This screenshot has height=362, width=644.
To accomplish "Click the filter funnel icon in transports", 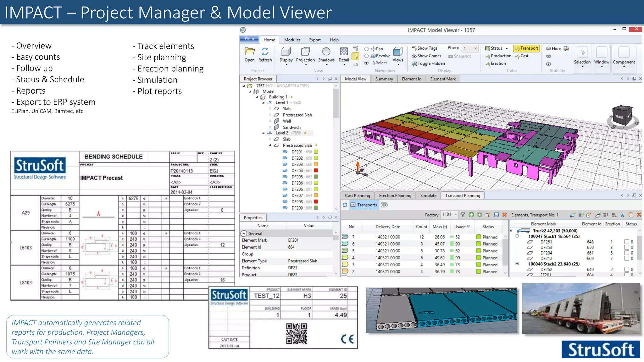I will pyautogui.click(x=463, y=215).
